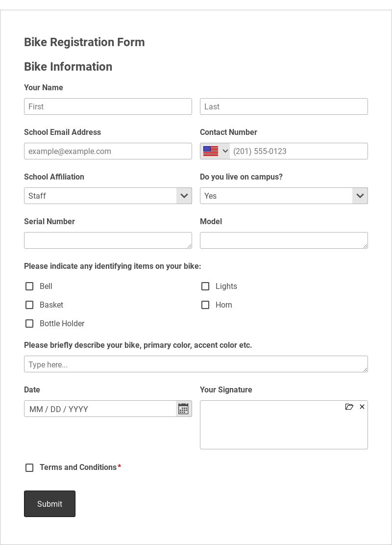Viewport: 392px width, 545px height.
Task: Enable the Lights checkbox
Action: pyautogui.click(x=205, y=286)
